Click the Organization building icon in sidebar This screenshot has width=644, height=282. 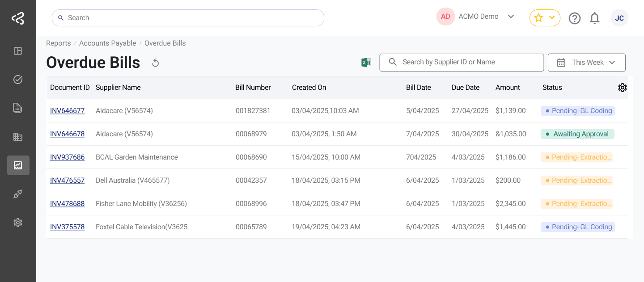[18, 136]
